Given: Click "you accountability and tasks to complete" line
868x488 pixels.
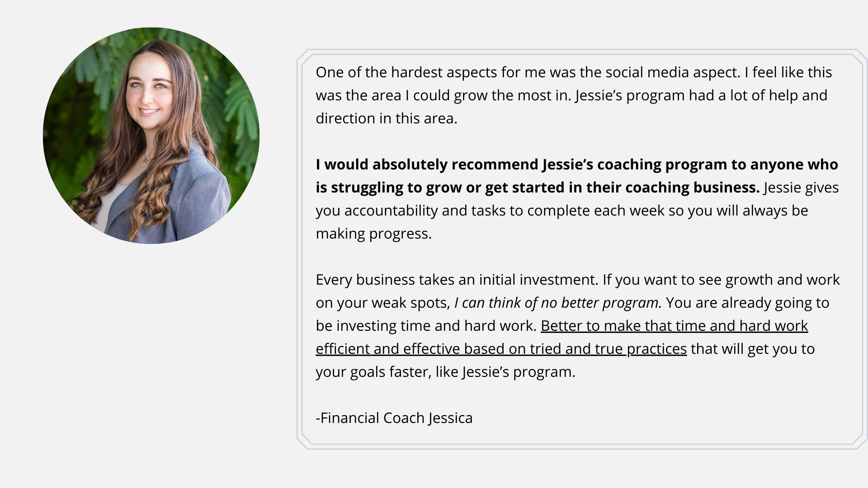Looking at the screenshot, I should [457, 211].
